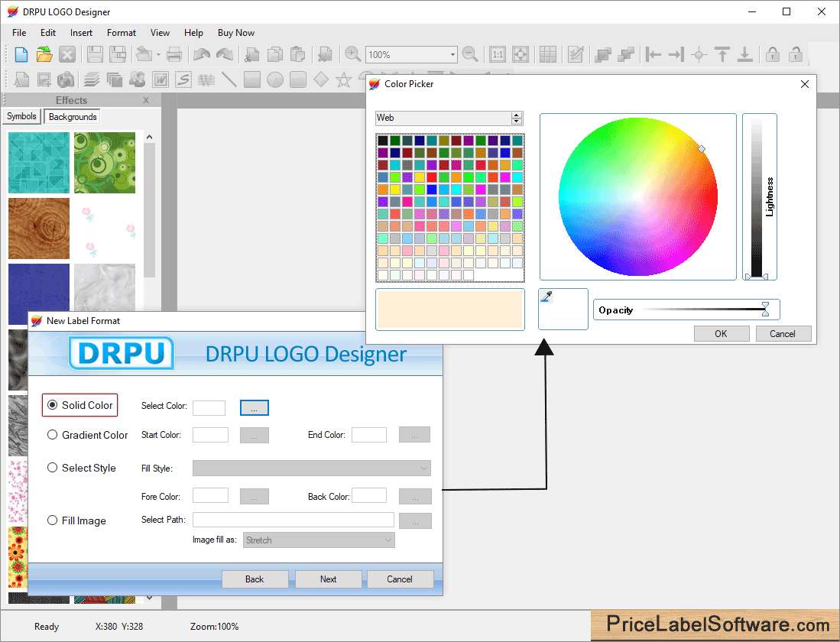Click the Lightness slider bar
The height and width of the screenshot is (642, 840).
click(757, 196)
